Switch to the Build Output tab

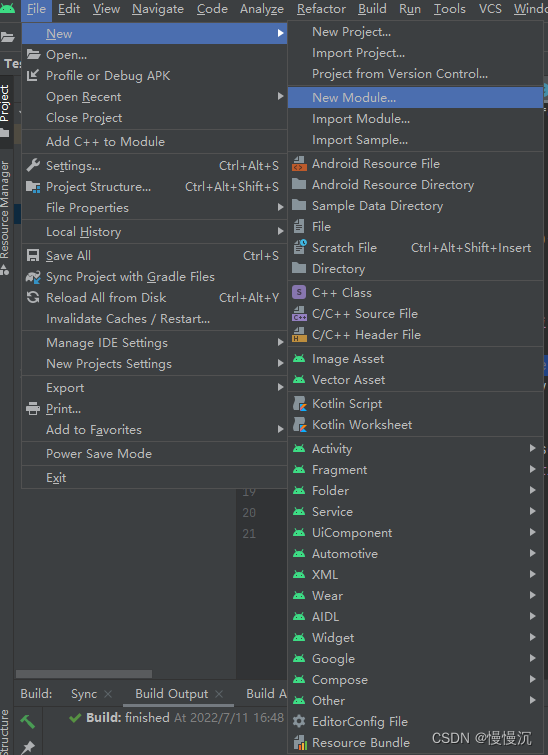coord(171,693)
